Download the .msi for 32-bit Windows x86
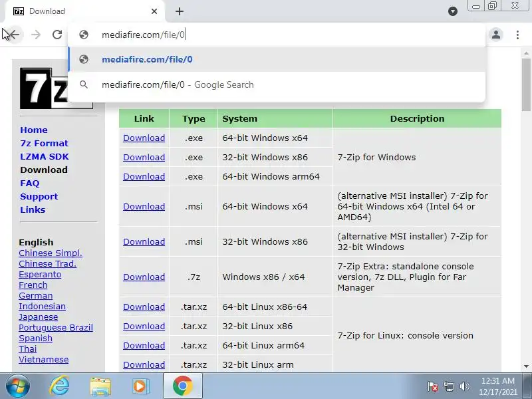Screen dimensions: 532x399 pos(144,242)
